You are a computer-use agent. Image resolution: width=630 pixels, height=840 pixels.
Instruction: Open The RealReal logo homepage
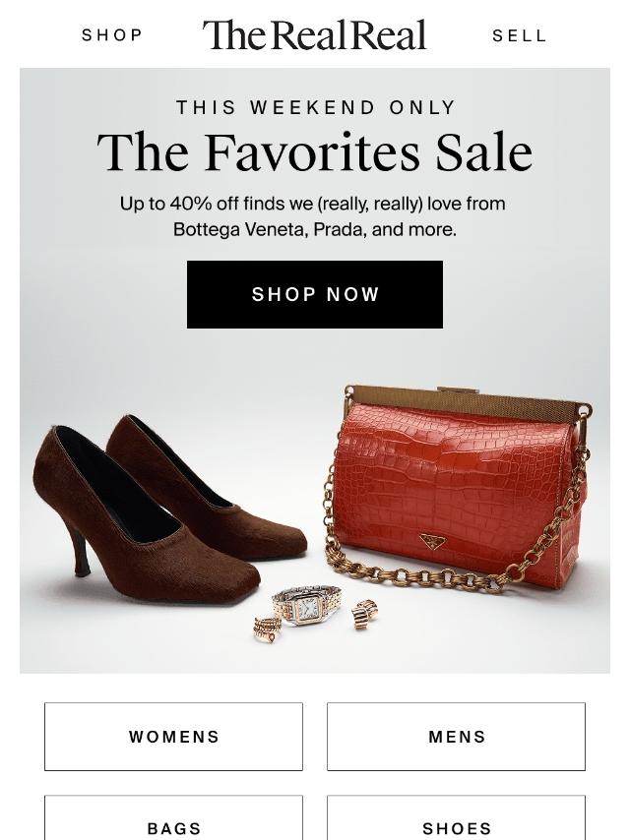(x=314, y=35)
